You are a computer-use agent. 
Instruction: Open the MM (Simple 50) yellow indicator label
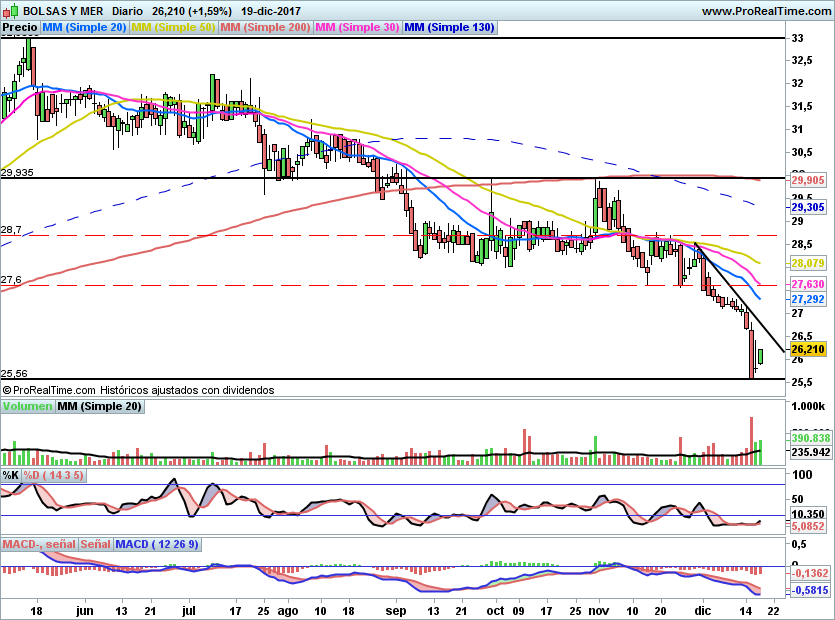173,27
